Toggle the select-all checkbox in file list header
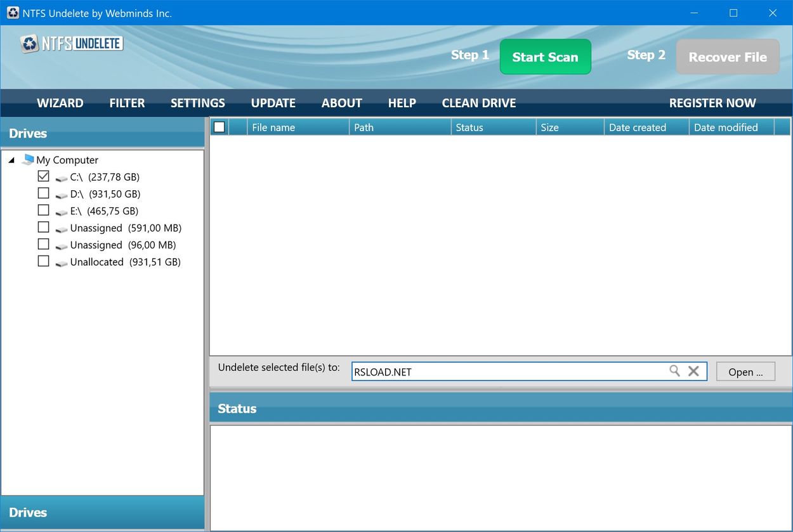The width and height of the screenshot is (793, 532). [x=219, y=126]
